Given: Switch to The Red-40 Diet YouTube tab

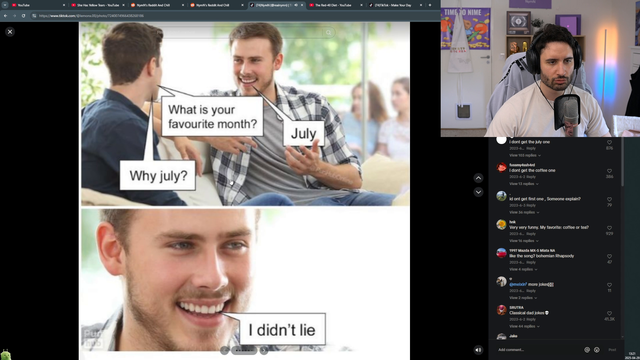Looking at the screenshot, I should pos(335,5).
